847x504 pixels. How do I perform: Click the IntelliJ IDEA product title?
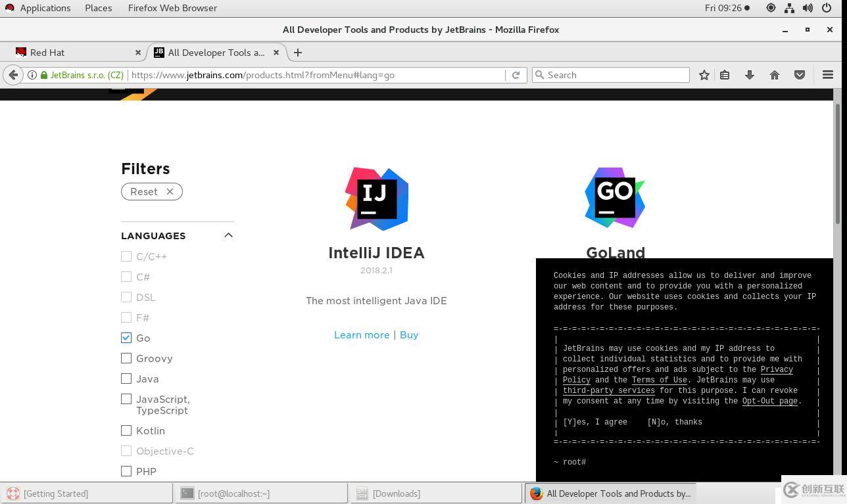pos(376,253)
